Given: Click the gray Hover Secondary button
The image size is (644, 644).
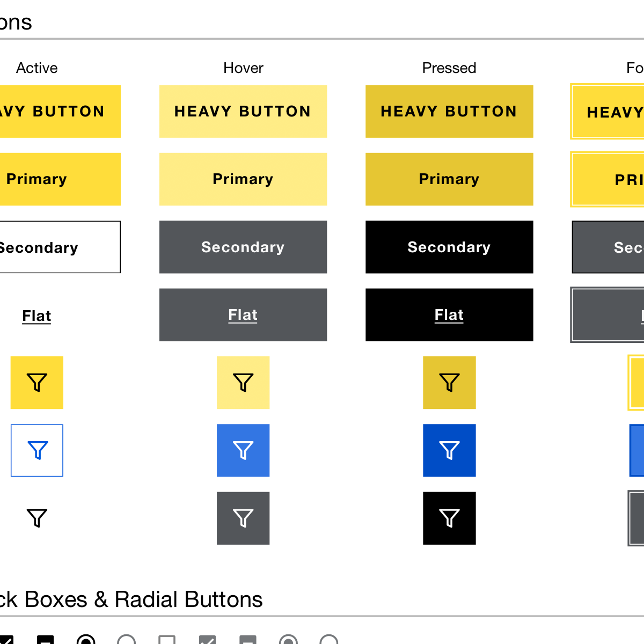Looking at the screenshot, I should [x=243, y=247].
